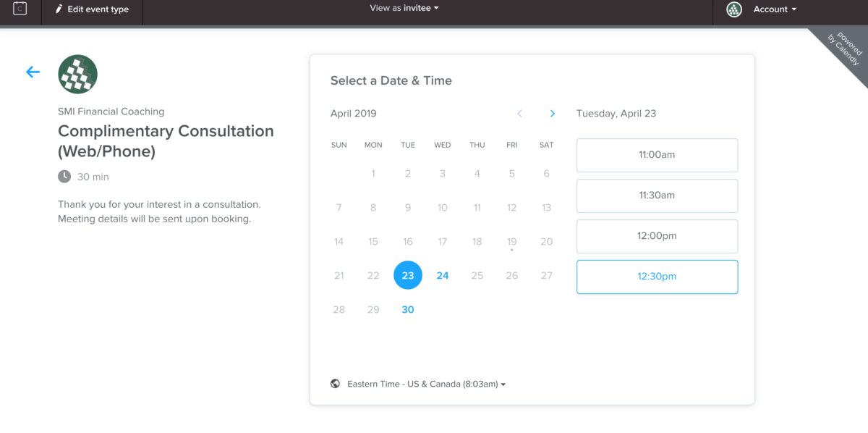
Task: Click April 28 on the calendar
Action: coord(339,309)
